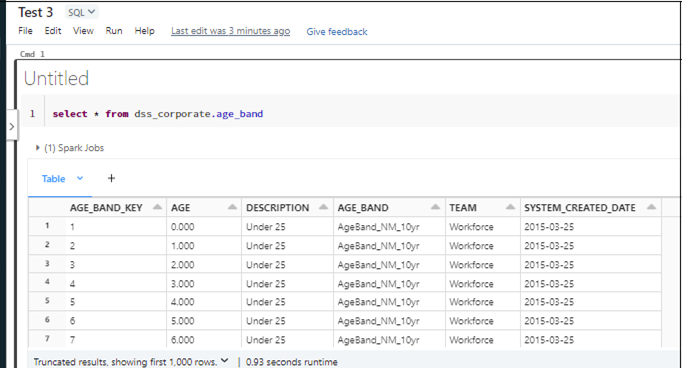The height and width of the screenshot is (368, 682).
Task: Sort by the SYSTEM_CREATED_DATE column arrow
Action: (651, 207)
